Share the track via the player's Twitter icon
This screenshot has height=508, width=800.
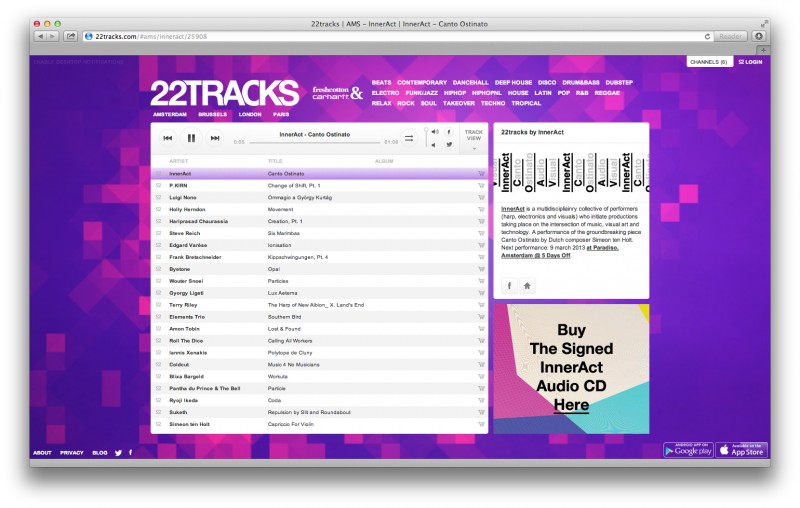coord(449,145)
